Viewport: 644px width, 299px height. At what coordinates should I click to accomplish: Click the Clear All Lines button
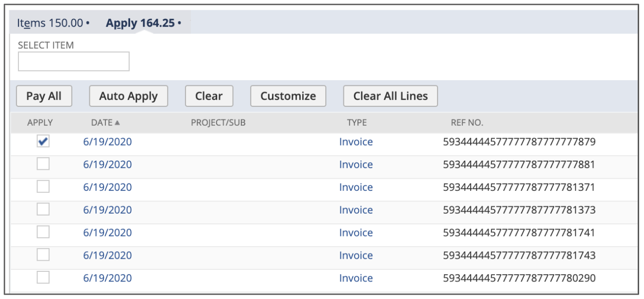(390, 96)
